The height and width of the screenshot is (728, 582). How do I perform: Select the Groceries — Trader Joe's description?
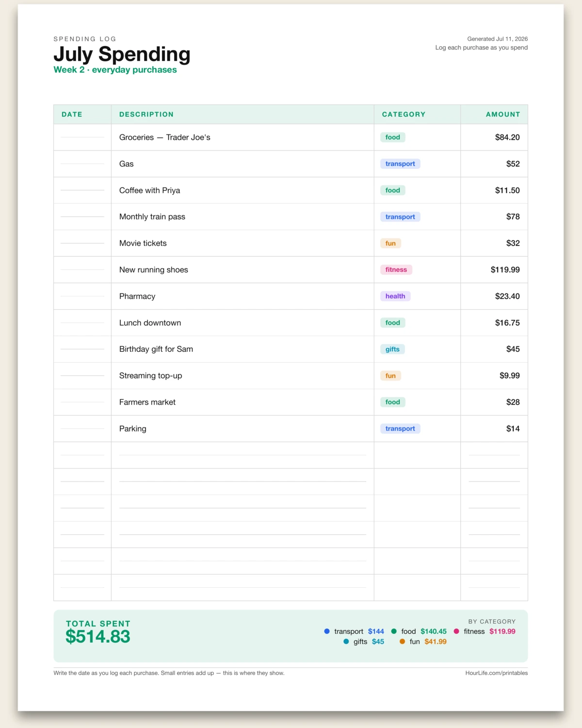pyautogui.click(x=165, y=137)
